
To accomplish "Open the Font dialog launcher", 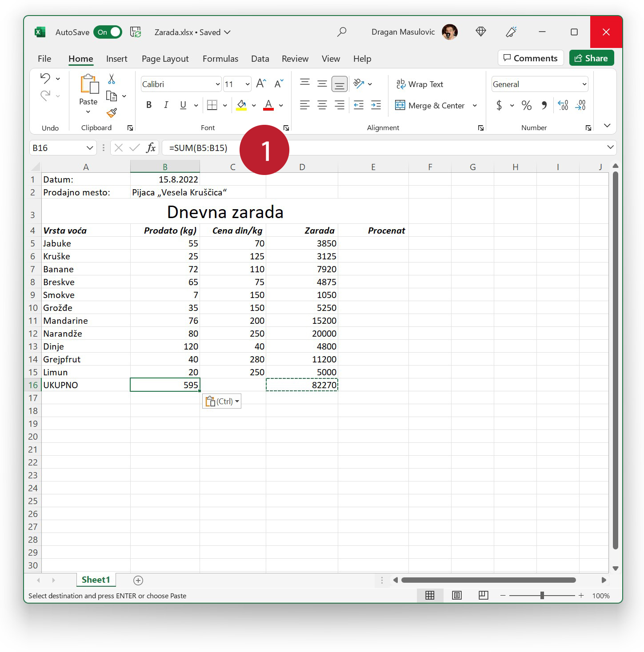I will coord(286,128).
